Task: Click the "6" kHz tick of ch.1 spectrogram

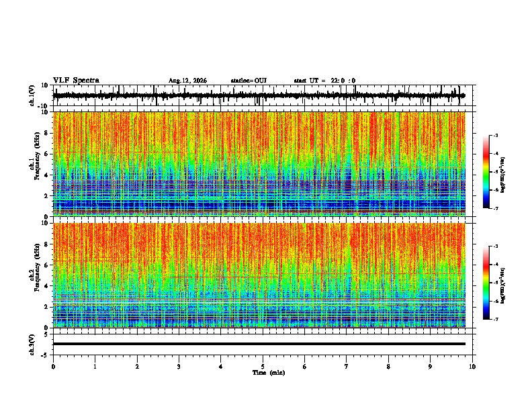Action: 46,154
